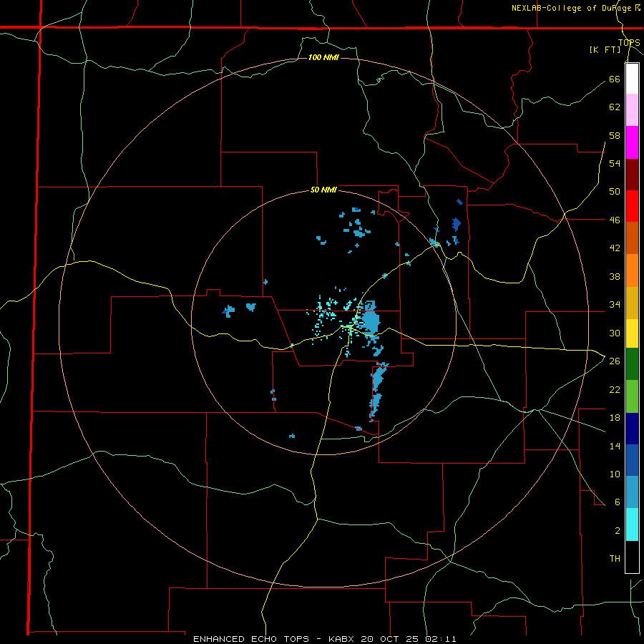Click the legend value 26
The image size is (644, 644).
coord(615,361)
